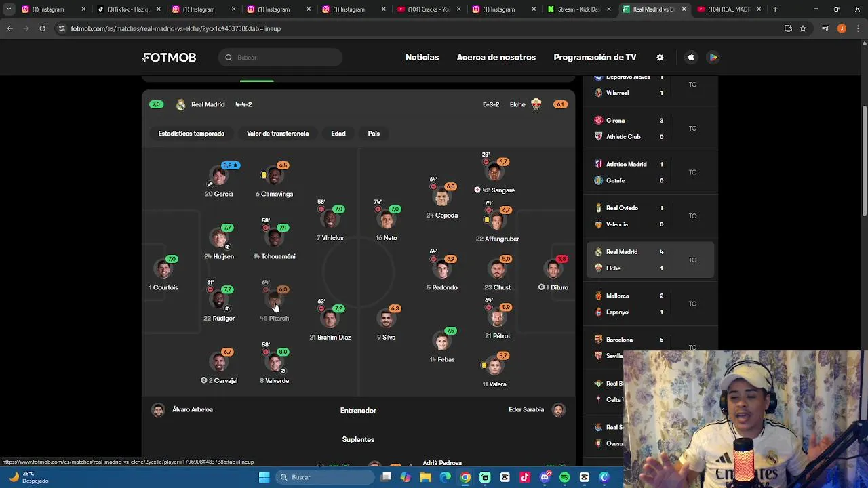Image resolution: width=868 pixels, height=488 pixels.
Task: Open Discord from the taskbar
Action: [x=545, y=477]
